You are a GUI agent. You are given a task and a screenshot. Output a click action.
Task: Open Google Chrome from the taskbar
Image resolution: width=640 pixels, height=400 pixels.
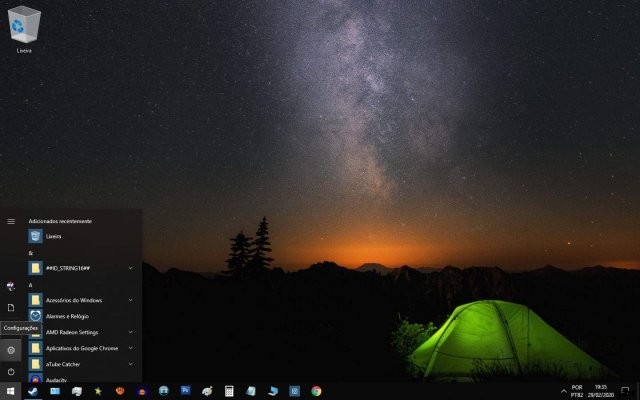coord(316,391)
